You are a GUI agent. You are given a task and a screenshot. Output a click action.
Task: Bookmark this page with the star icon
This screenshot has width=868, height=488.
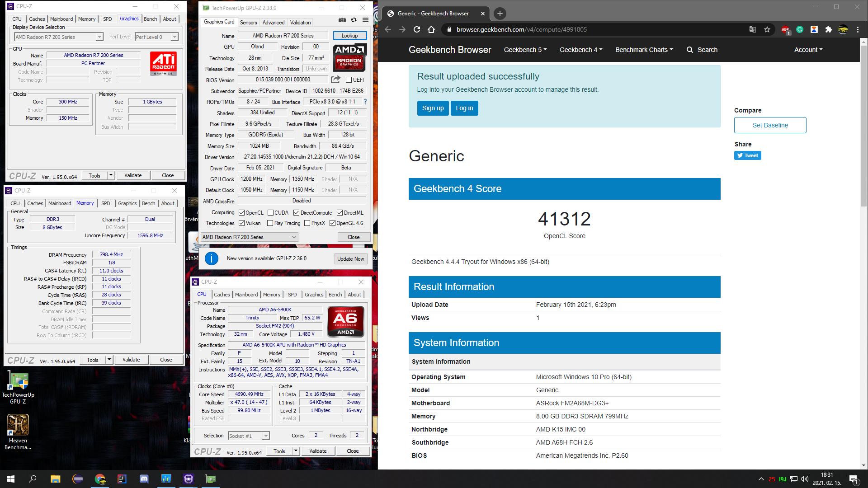[x=767, y=29]
